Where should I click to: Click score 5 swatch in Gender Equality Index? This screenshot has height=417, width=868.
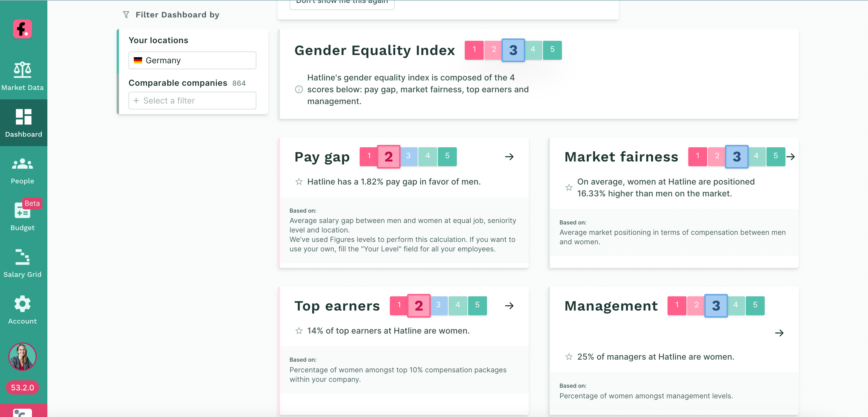[552, 50]
